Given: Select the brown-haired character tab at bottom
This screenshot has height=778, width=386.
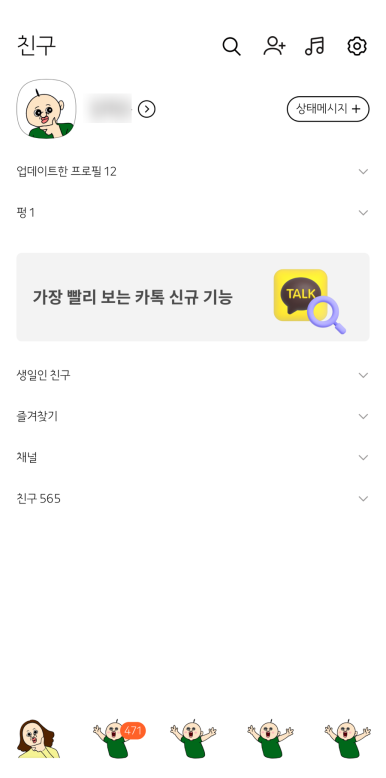Looking at the screenshot, I should click(x=38, y=739).
